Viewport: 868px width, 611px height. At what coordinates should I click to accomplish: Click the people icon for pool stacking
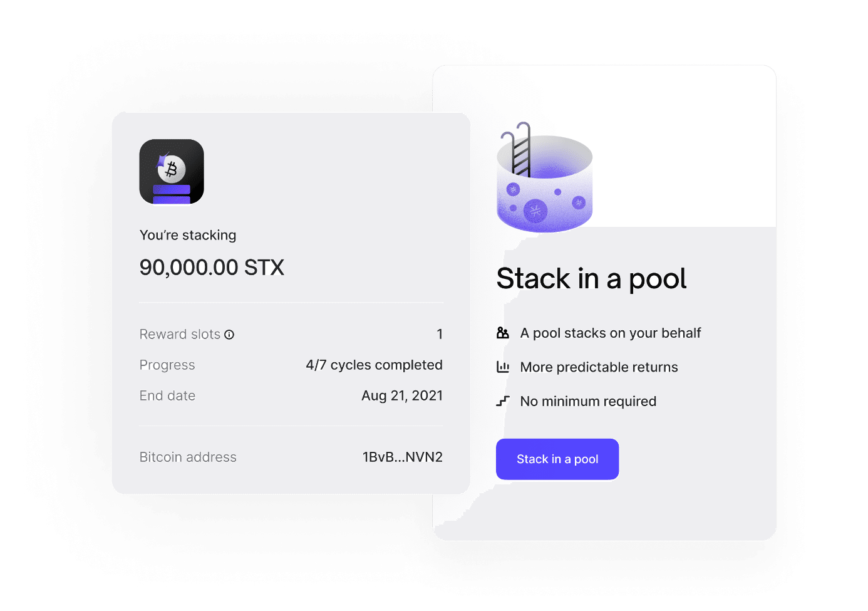coord(503,333)
